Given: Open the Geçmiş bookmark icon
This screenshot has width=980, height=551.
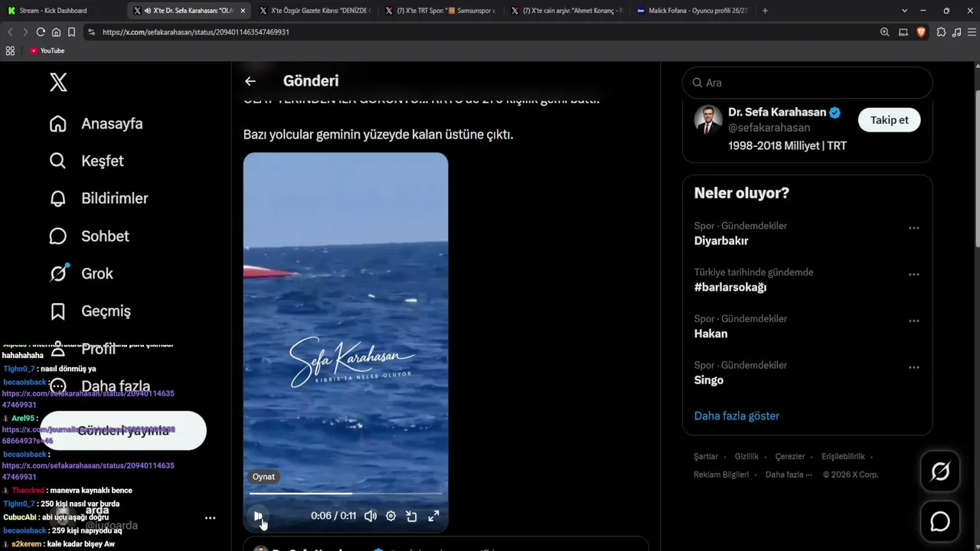Looking at the screenshot, I should 57,311.
